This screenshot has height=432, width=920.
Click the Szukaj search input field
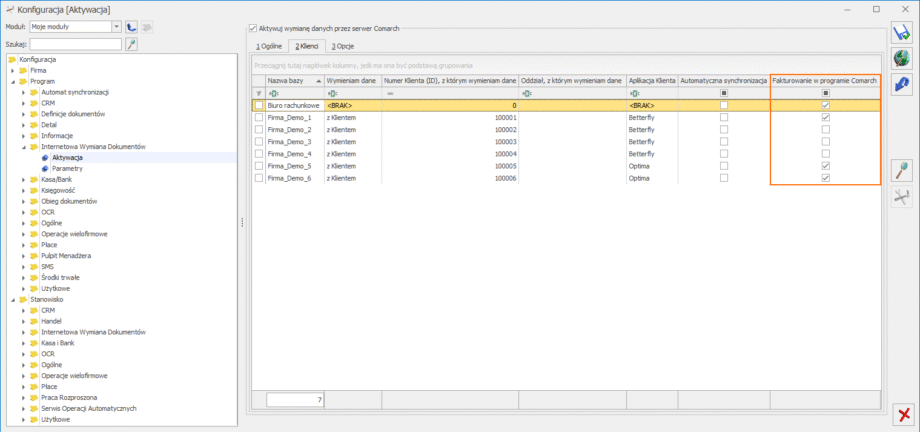tap(75, 44)
